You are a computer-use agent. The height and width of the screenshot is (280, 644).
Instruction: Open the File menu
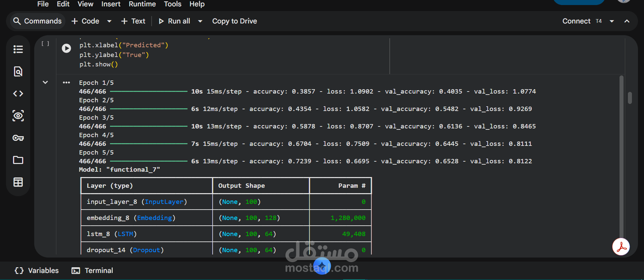click(43, 4)
